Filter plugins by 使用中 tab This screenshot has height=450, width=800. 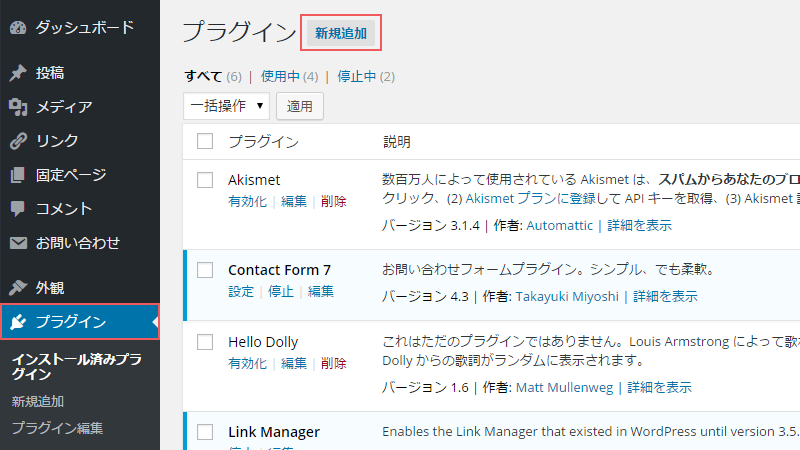[280, 77]
